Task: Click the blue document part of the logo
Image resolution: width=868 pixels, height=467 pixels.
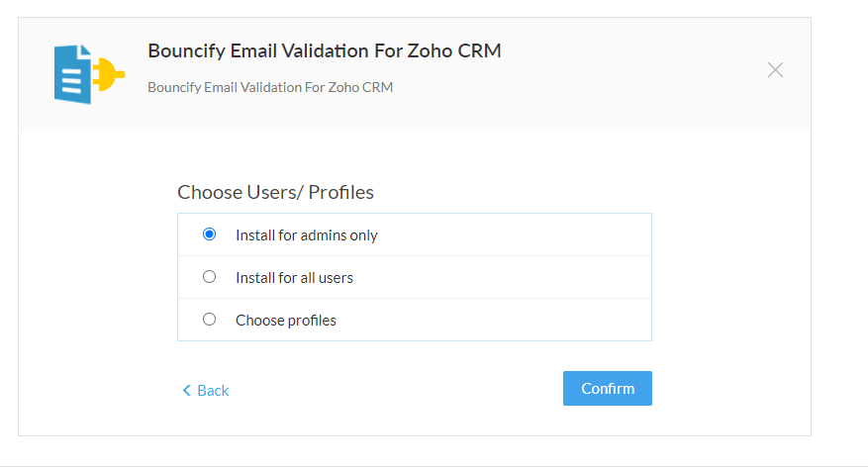Action: 72,74
